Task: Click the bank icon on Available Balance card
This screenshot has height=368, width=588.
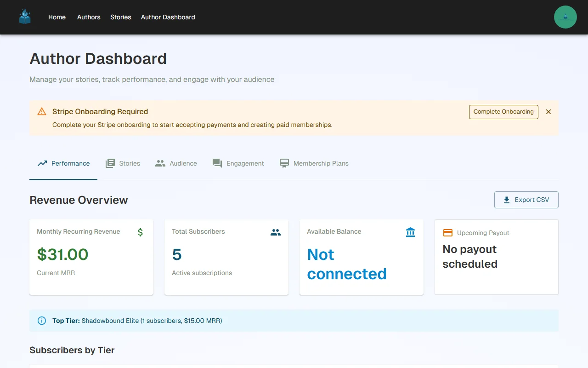Action: pyautogui.click(x=410, y=232)
